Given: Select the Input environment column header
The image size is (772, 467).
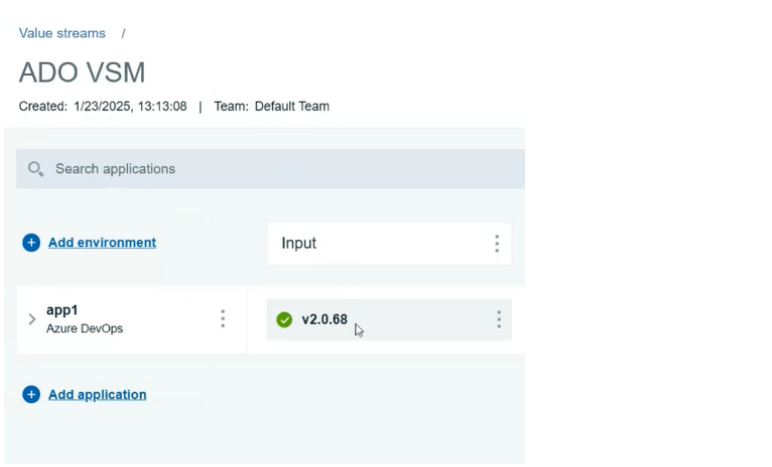Looking at the screenshot, I should pos(299,243).
